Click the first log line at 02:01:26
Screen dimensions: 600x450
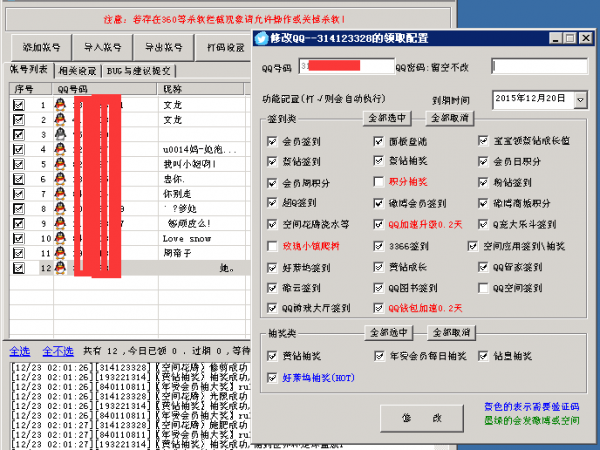[130, 367]
